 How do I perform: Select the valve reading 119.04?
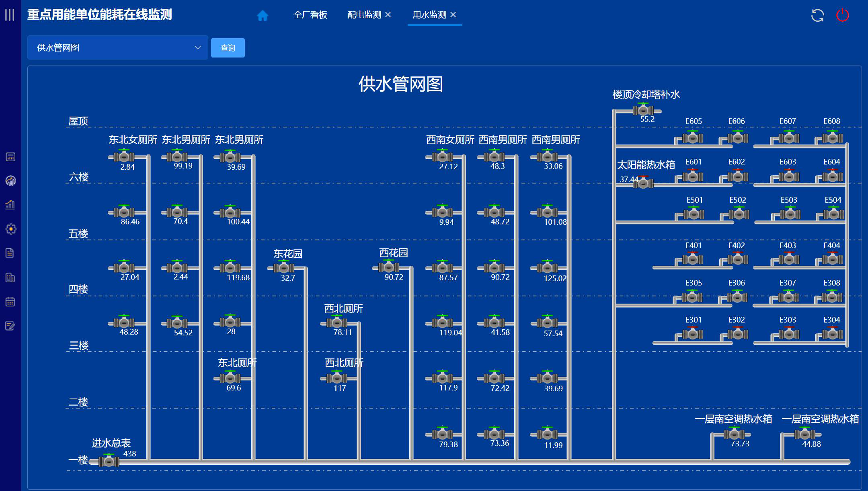443,323
